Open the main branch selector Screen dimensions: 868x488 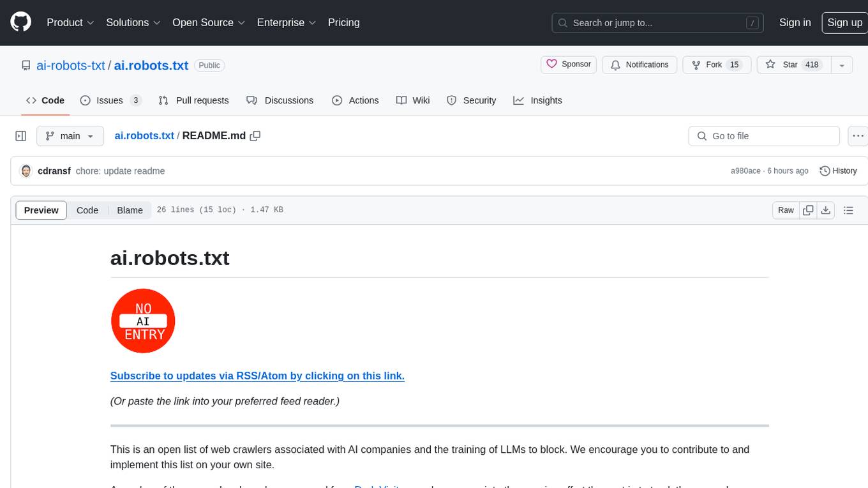pos(70,136)
